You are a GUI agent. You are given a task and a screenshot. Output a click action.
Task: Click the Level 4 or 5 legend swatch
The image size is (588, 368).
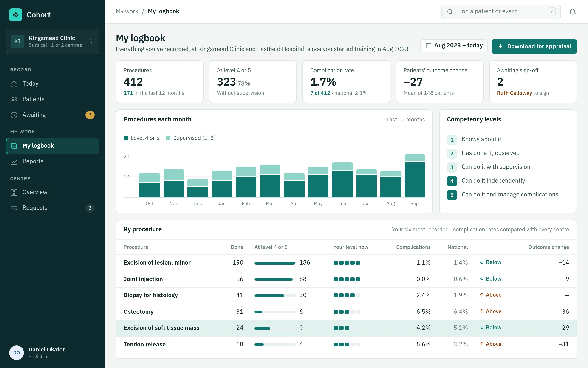[126, 138]
